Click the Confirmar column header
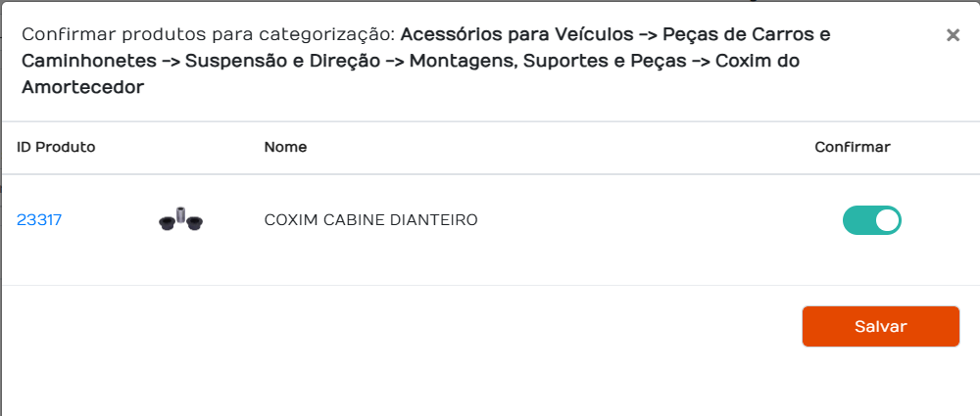 coord(852,148)
